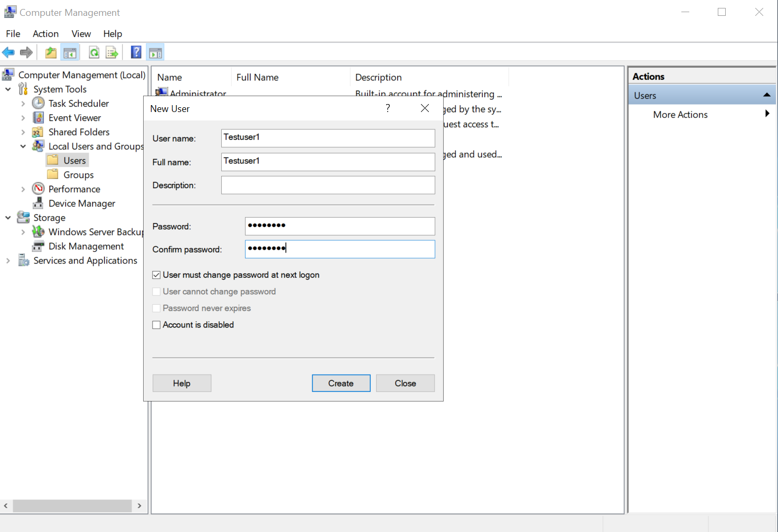Image resolution: width=778 pixels, height=532 pixels.
Task: Sort by the Full Name column header
Action: click(x=290, y=77)
